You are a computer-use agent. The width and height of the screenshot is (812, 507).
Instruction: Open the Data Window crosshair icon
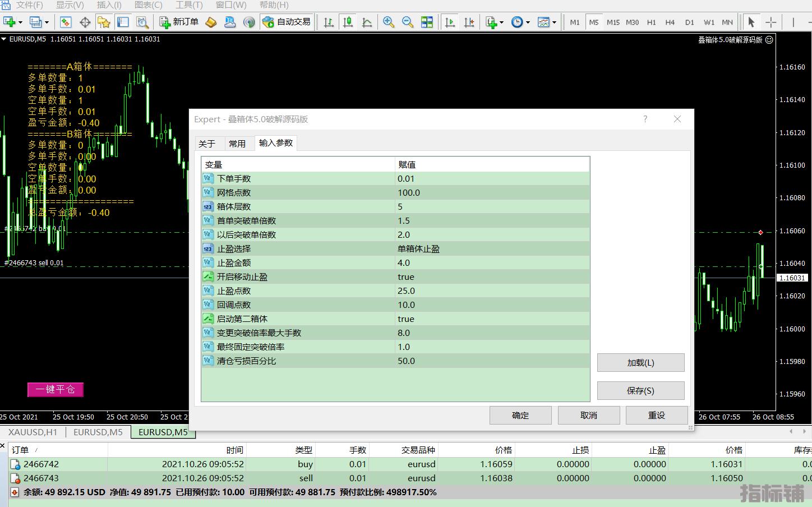click(85, 22)
